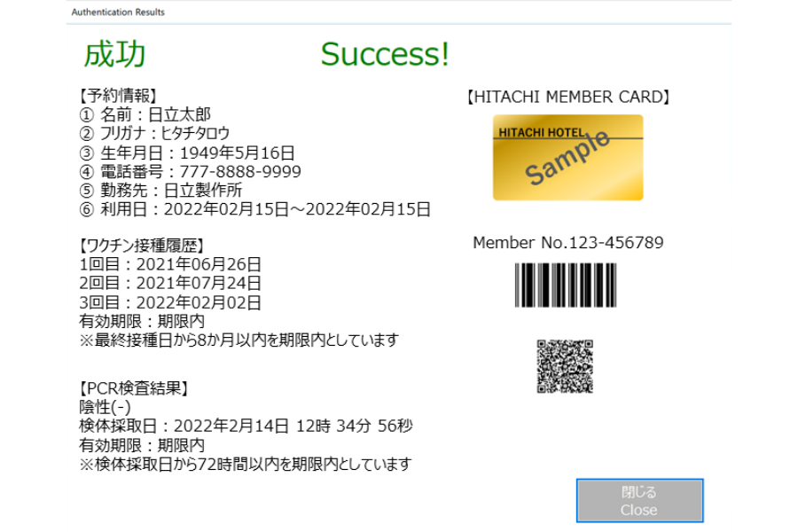Click the QR code image
Viewport: 798px width, 532px height.
click(565, 366)
